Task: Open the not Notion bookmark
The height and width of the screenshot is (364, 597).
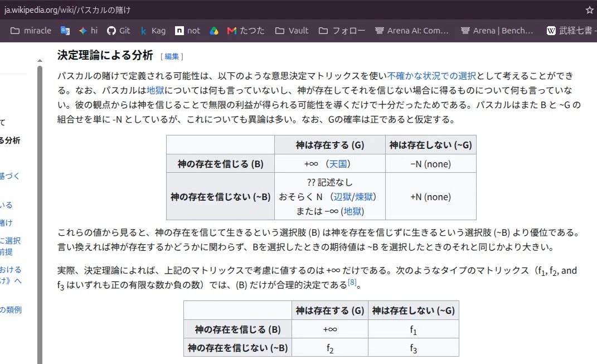Action: tap(187, 31)
